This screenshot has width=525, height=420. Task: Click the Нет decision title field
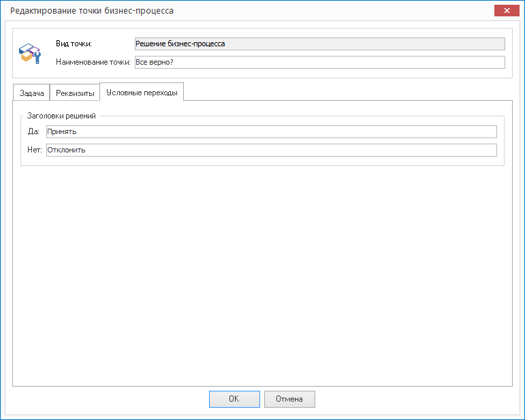272,150
